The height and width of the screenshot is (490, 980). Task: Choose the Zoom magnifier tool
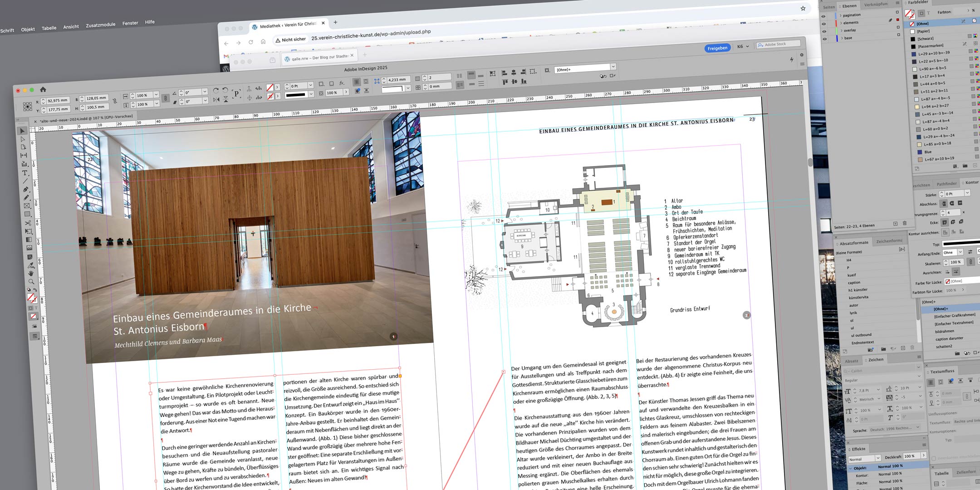point(31,281)
